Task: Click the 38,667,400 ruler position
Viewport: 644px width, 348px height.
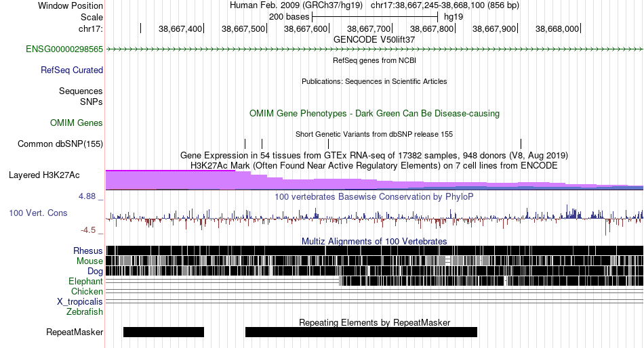Action: pos(180,28)
